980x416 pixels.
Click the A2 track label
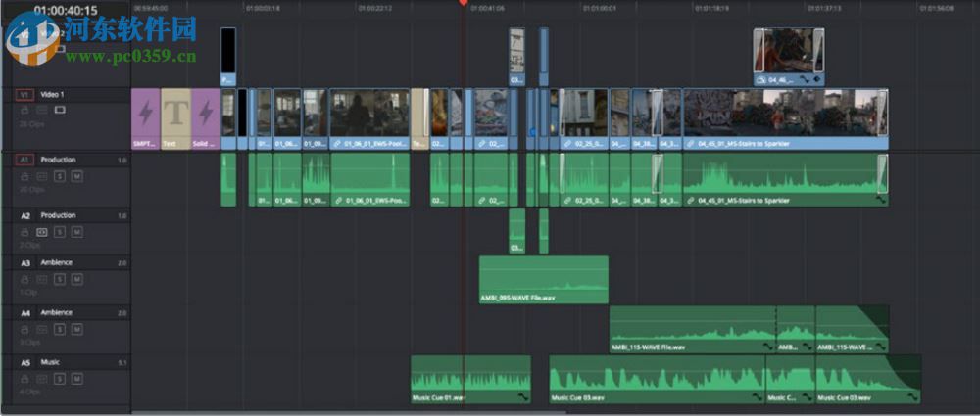pyautogui.click(x=25, y=215)
